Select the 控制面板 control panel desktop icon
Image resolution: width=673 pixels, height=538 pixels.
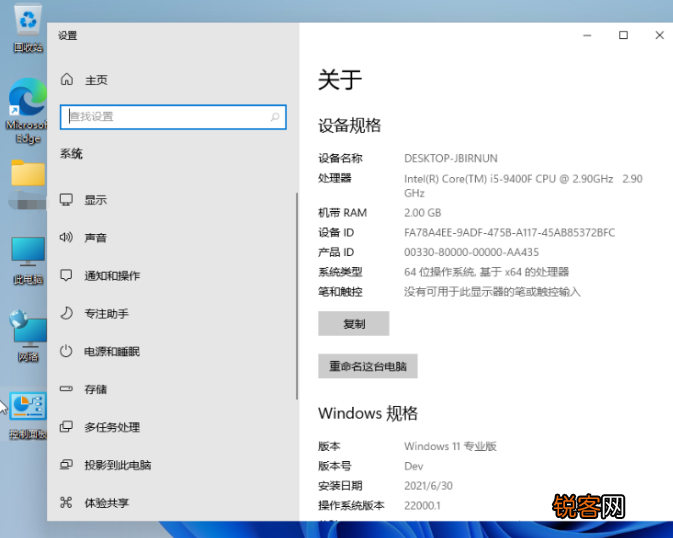click(28, 416)
